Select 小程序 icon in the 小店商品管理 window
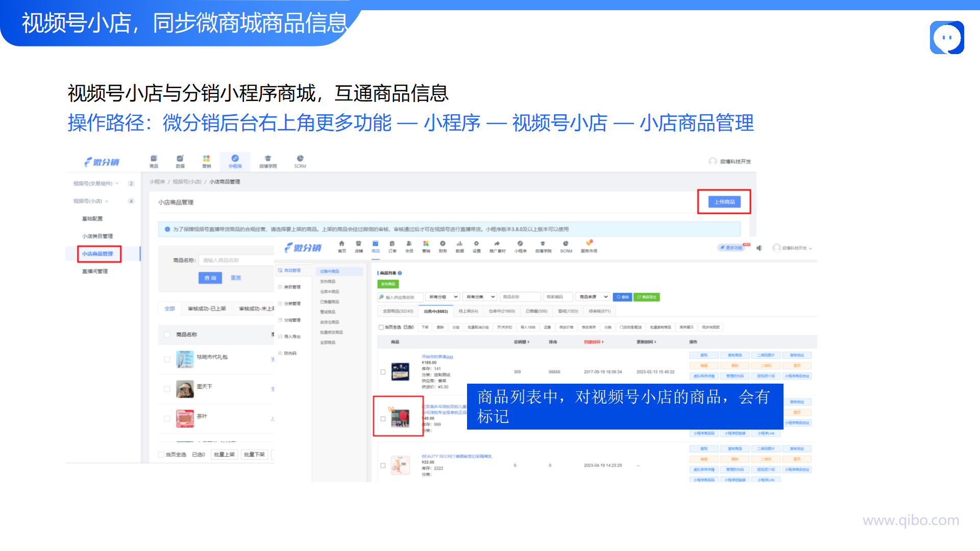 coord(235,161)
